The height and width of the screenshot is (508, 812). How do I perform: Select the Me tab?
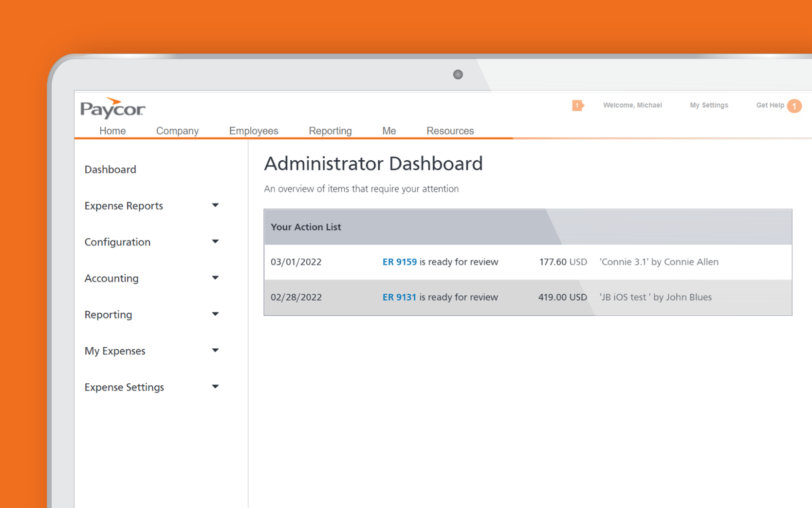[x=389, y=131]
